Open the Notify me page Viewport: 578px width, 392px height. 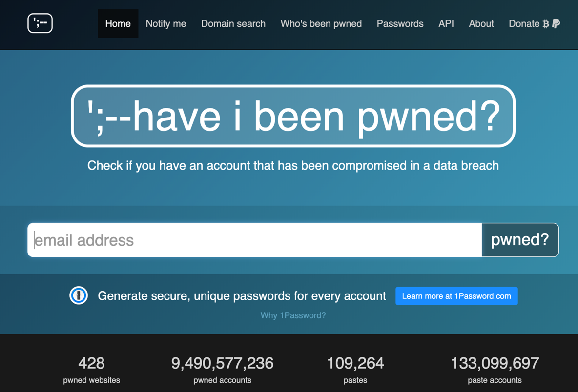pyautogui.click(x=165, y=23)
